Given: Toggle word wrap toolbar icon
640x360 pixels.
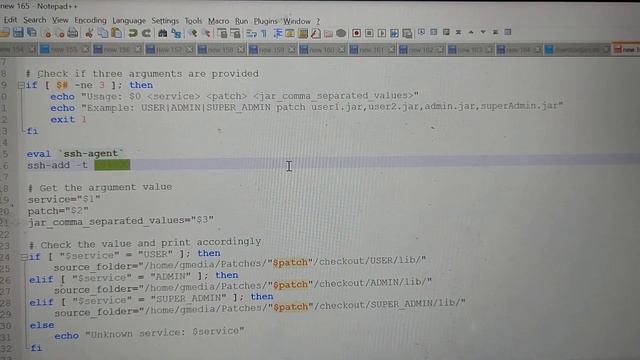Looking at the screenshot, I should tap(251, 33).
